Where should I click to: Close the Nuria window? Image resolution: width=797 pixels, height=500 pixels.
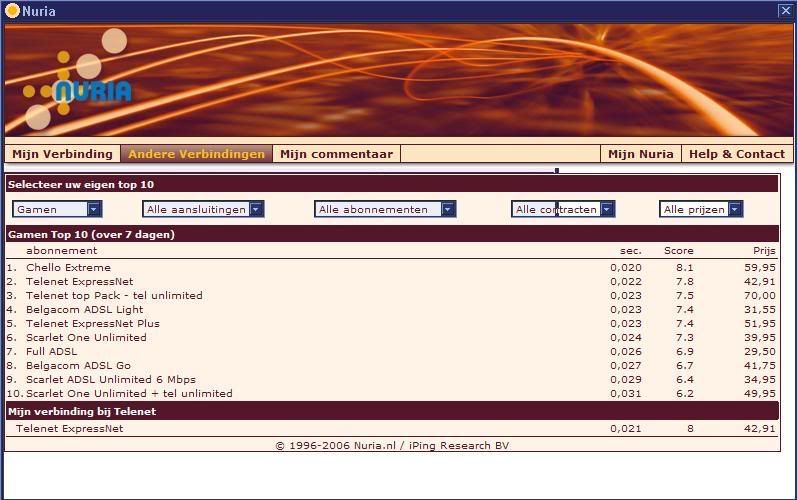(x=785, y=11)
